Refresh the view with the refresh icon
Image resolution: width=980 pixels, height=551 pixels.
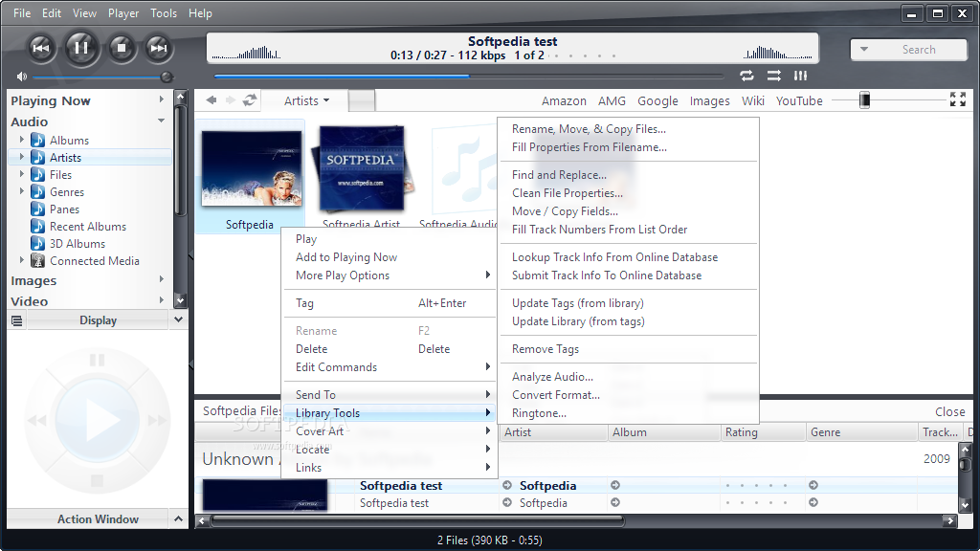click(250, 99)
